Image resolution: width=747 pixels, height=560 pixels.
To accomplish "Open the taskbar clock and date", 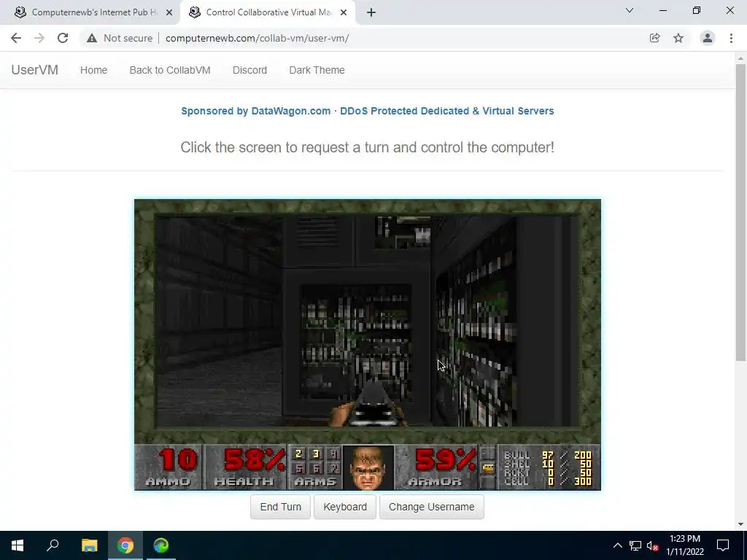I will [x=684, y=545].
